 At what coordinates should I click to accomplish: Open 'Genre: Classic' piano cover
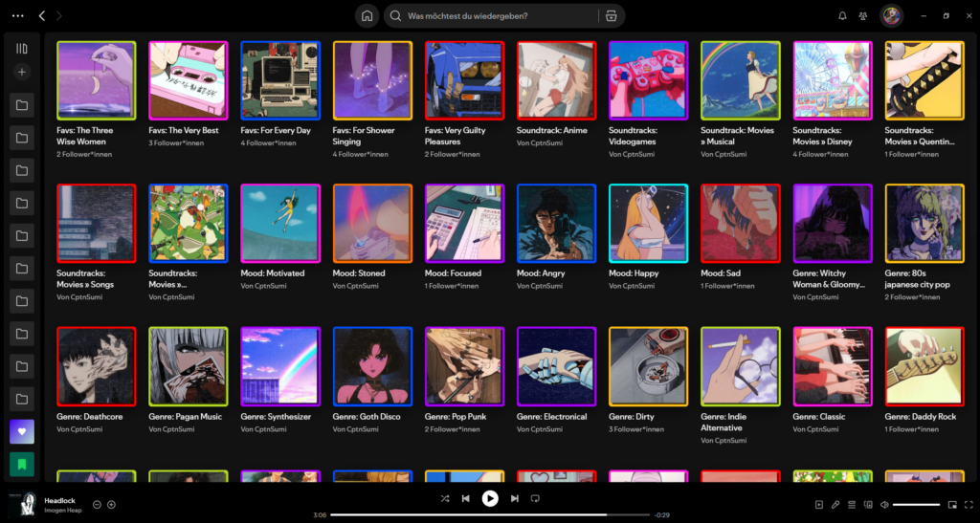pos(833,366)
